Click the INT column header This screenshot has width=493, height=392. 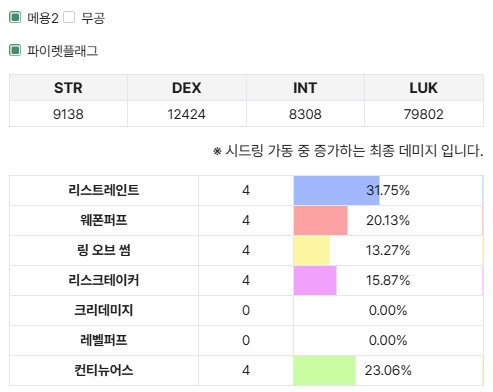pos(305,88)
